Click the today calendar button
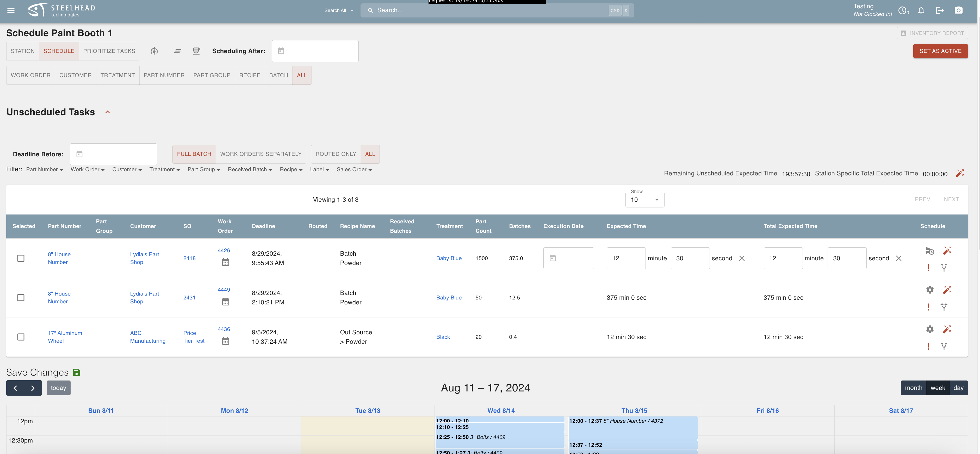Viewport: 980px width, 454px height. click(x=59, y=388)
